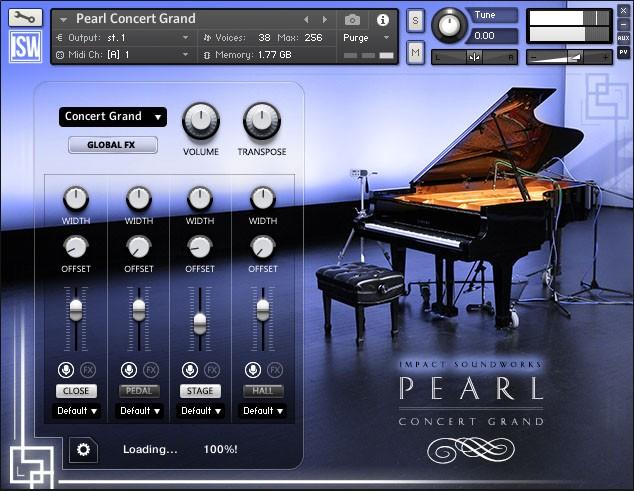This screenshot has width=634, height=491.
Task: Click the VOLUME knob
Action: (x=200, y=121)
